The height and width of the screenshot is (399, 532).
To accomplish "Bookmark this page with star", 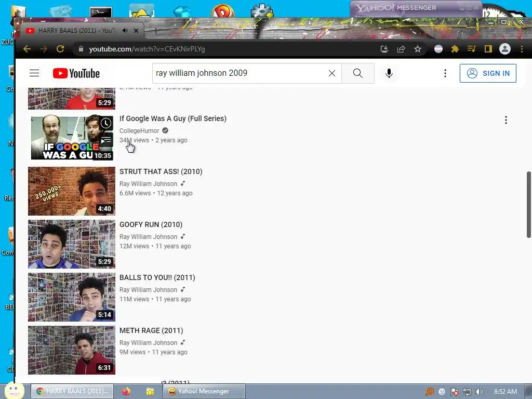I will click(x=418, y=49).
